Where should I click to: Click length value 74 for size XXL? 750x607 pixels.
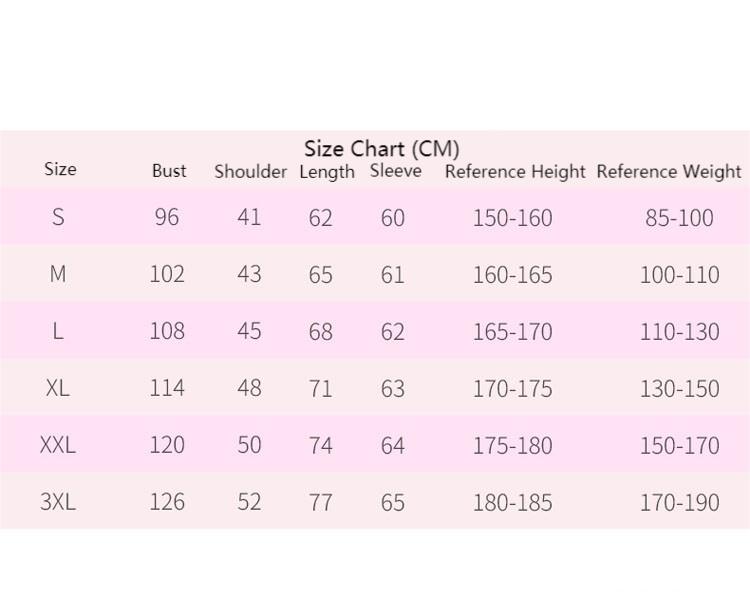pos(320,446)
